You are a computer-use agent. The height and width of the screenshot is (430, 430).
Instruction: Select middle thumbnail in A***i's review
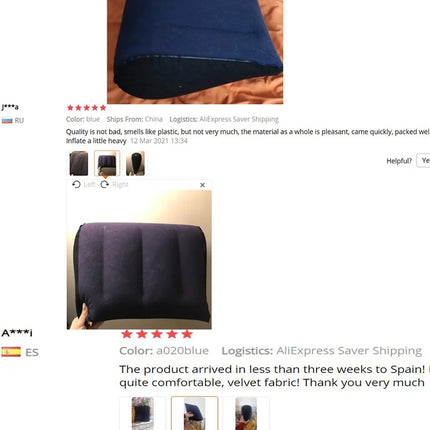[194, 413]
